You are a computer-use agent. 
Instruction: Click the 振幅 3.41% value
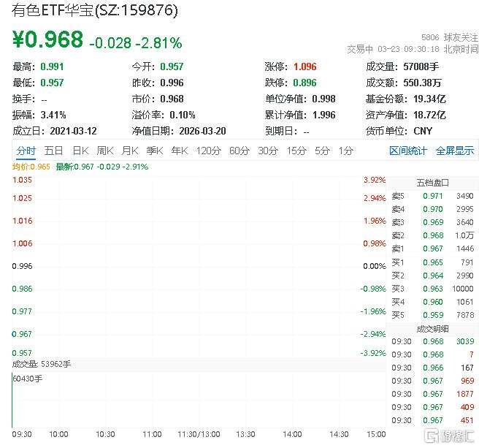pos(53,115)
